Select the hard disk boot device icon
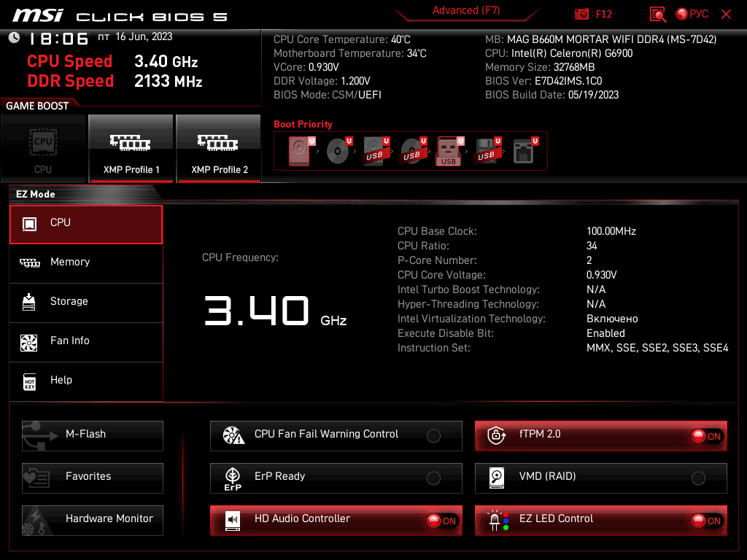This screenshot has height=560, width=747. point(301,151)
